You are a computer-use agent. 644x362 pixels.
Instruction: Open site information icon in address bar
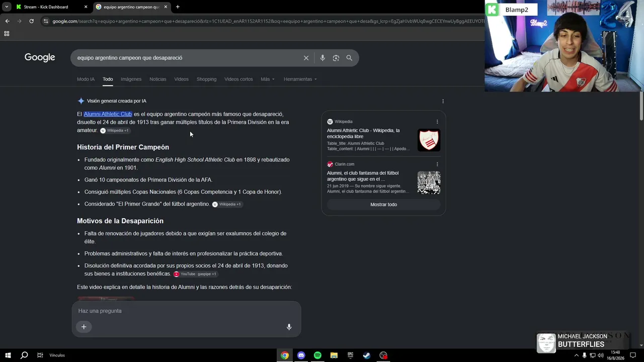click(46, 21)
